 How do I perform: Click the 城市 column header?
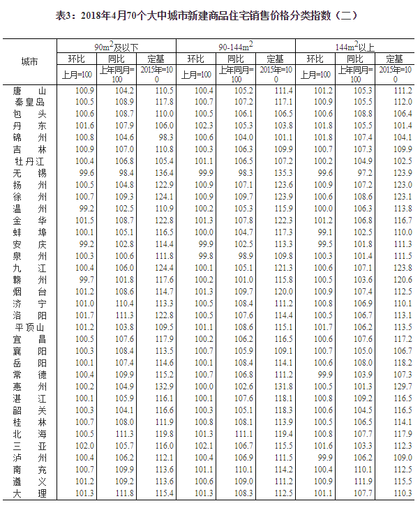[x=29, y=62]
